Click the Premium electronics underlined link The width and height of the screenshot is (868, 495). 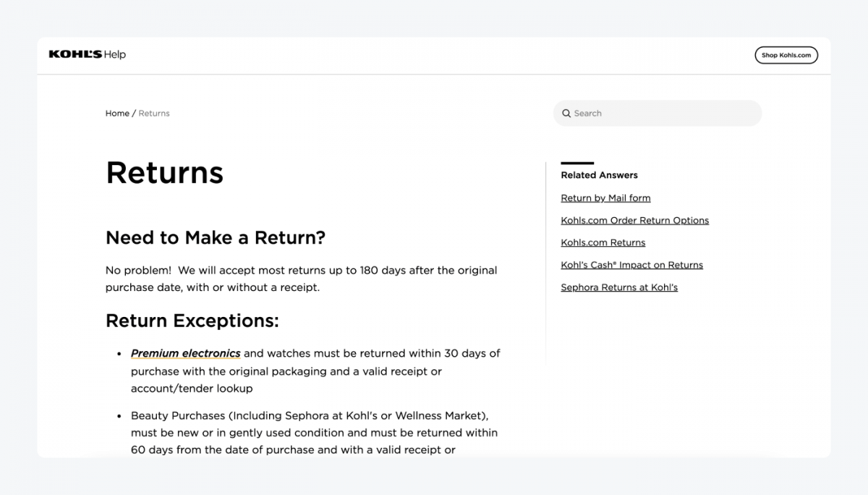pos(185,353)
